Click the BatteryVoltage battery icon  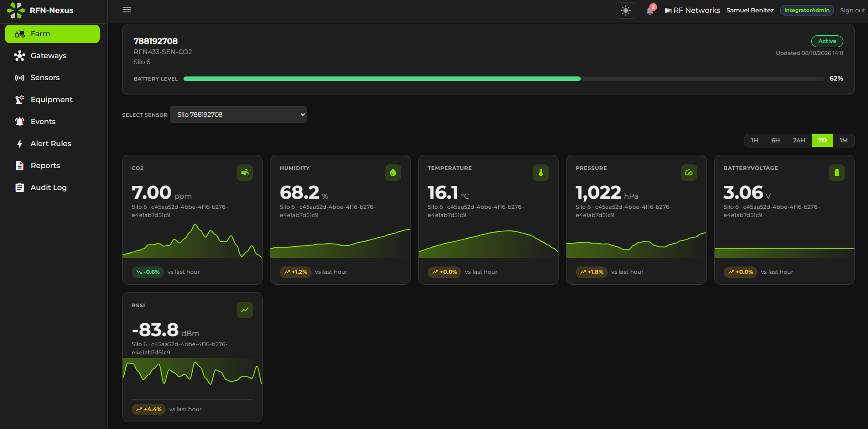837,173
